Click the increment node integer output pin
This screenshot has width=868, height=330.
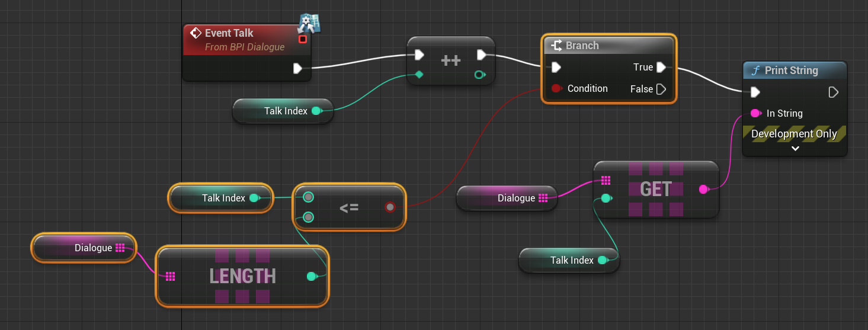click(480, 75)
